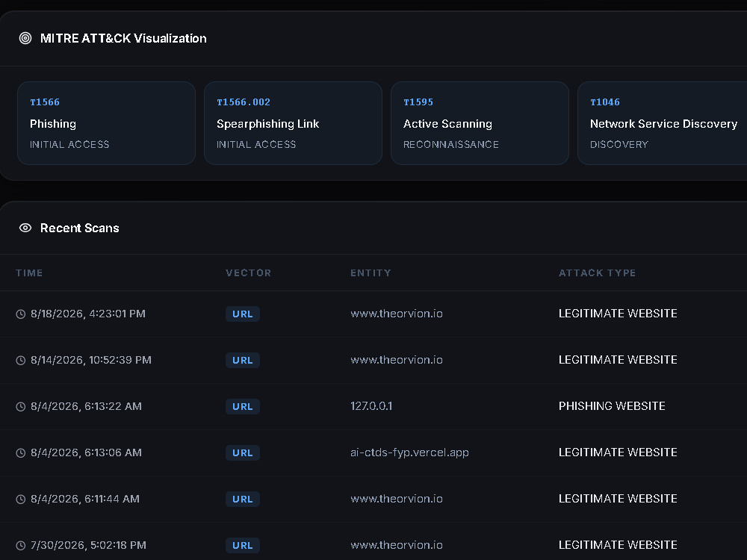Click the Recent Scans heading

pyautogui.click(x=80, y=228)
